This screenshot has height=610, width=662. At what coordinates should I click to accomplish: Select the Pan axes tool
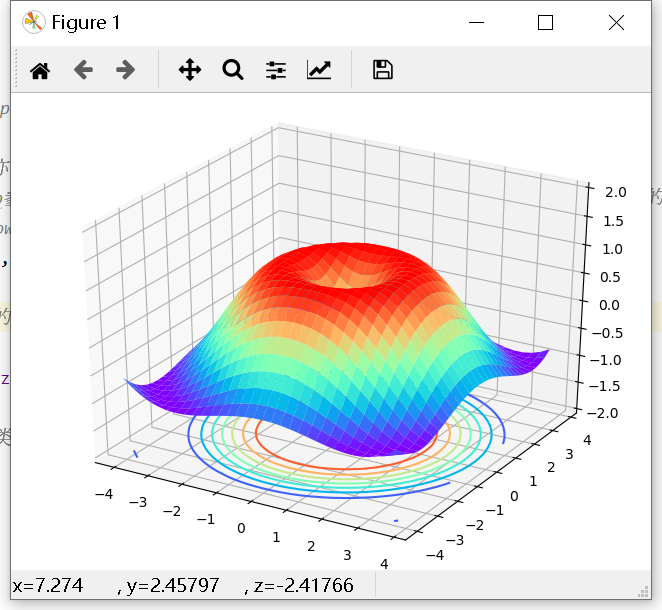190,70
